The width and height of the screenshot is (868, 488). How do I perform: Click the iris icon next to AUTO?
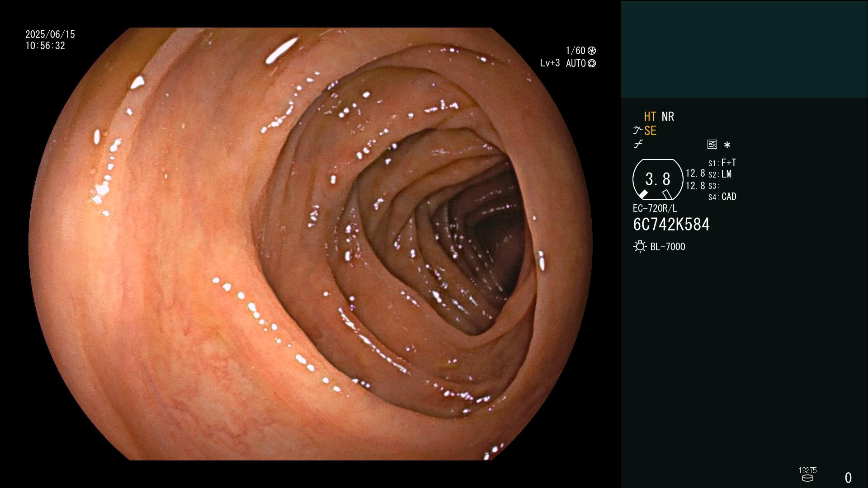pos(592,63)
